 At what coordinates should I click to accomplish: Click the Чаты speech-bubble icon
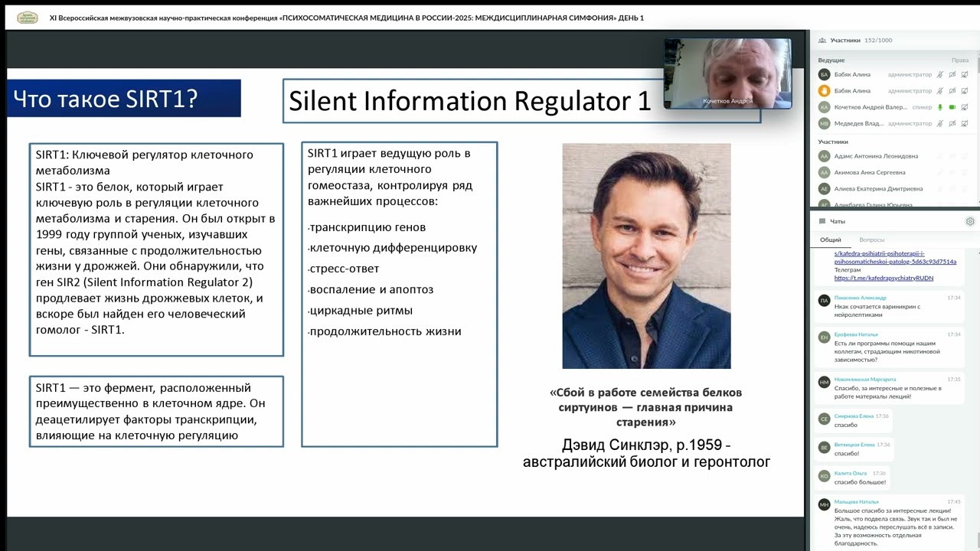click(x=822, y=221)
